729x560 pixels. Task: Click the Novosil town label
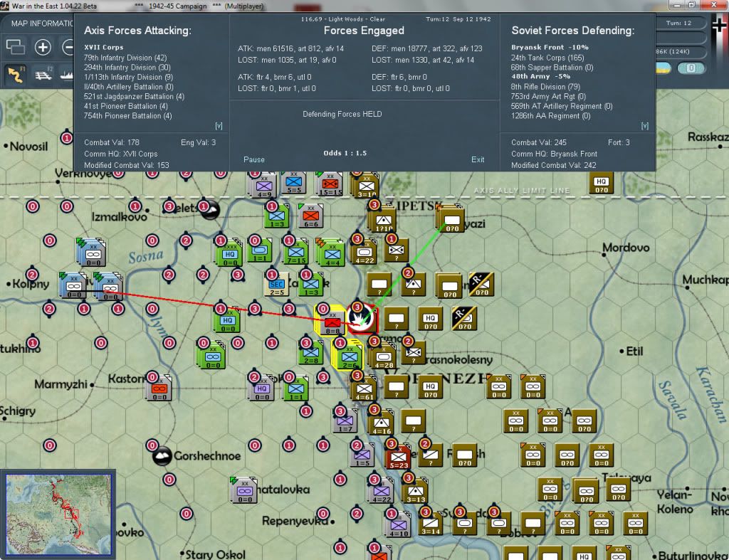click(28, 147)
